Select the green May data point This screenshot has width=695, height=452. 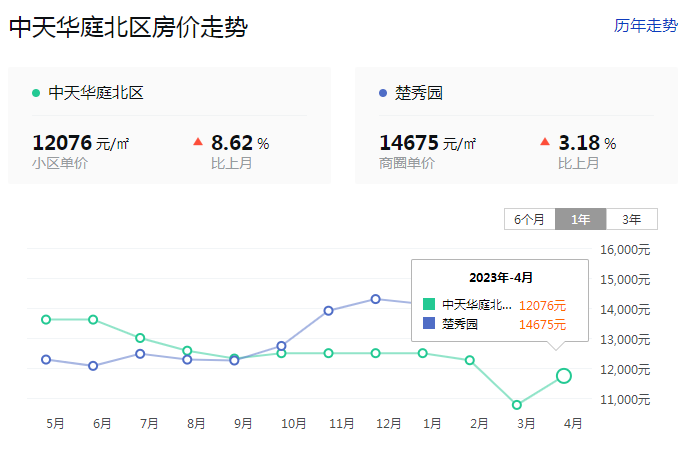pyautogui.click(x=46, y=320)
